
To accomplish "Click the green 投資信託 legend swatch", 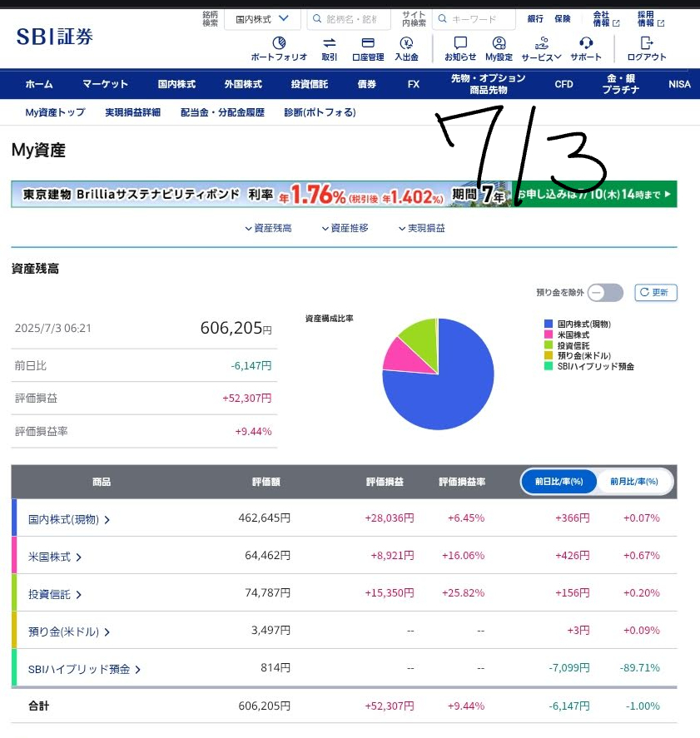I will (x=548, y=345).
